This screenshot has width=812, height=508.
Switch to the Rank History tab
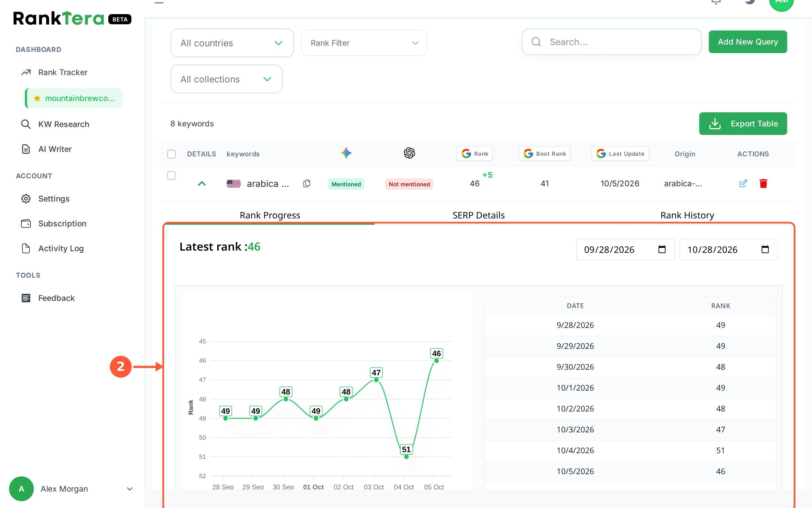point(687,215)
